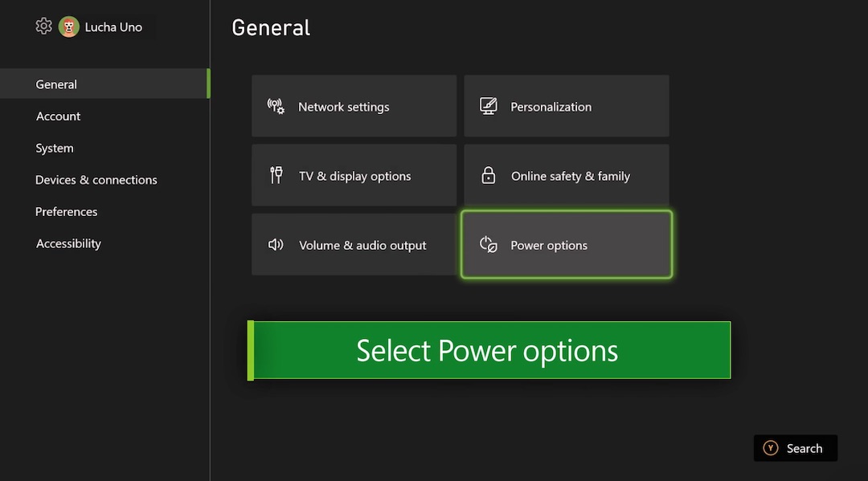Click the Network settings antenna icon
This screenshot has width=868, height=481.
tap(276, 106)
